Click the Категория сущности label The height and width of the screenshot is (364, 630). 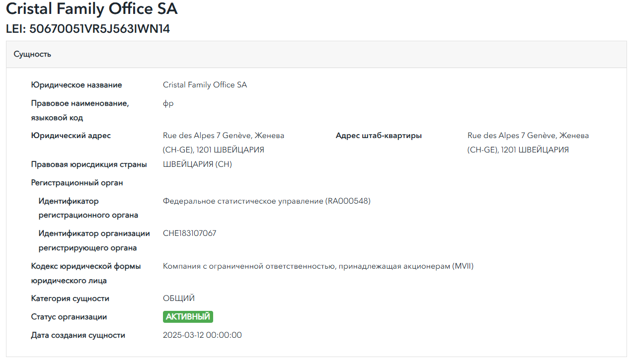point(70,298)
